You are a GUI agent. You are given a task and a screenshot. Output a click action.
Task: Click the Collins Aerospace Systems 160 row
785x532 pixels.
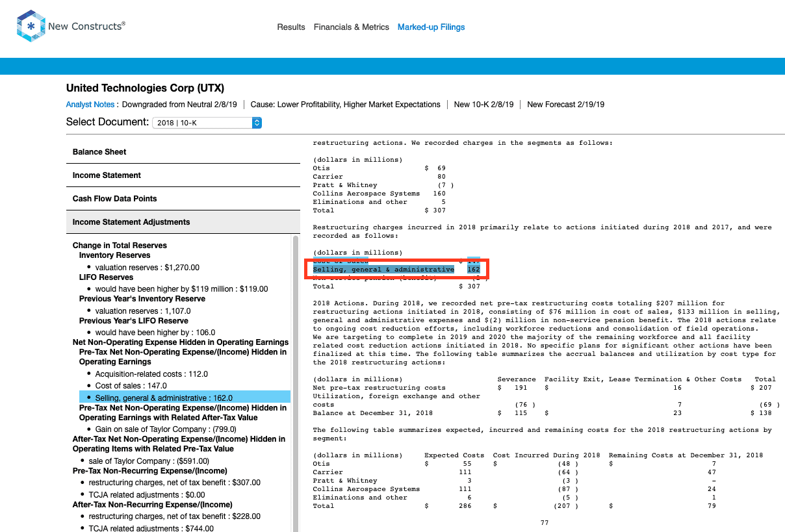pos(379,194)
